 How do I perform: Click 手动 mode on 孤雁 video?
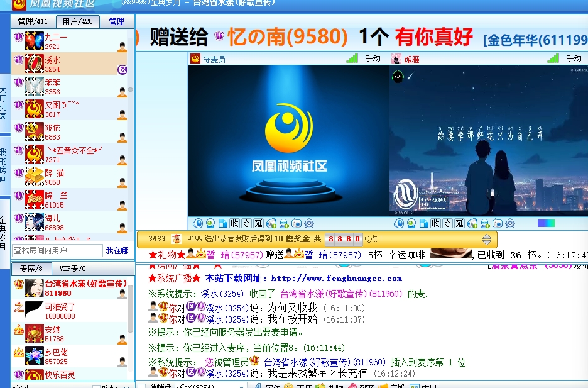(x=574, y=58)
